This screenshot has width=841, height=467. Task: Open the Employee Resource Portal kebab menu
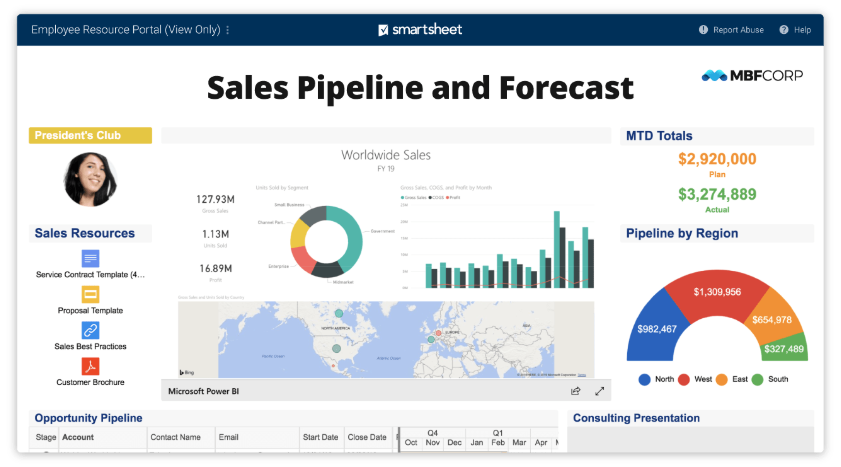pyautogui.click(x=228, y=30)
